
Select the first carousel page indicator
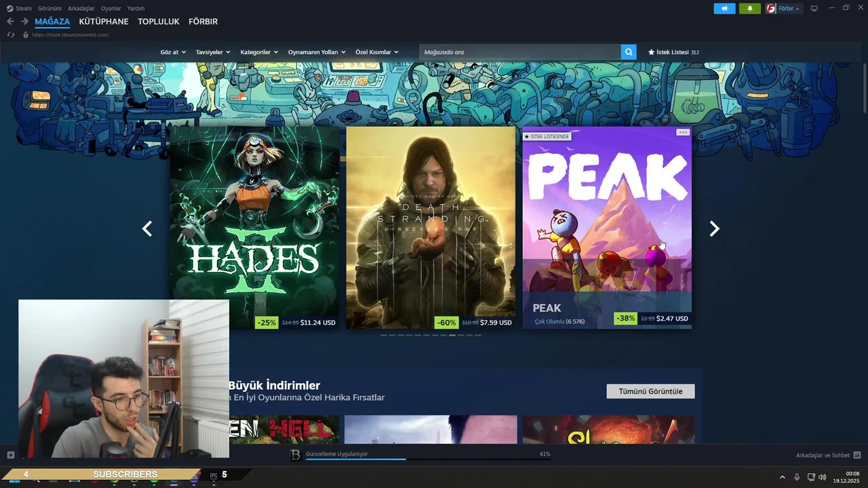click(384, 335)
